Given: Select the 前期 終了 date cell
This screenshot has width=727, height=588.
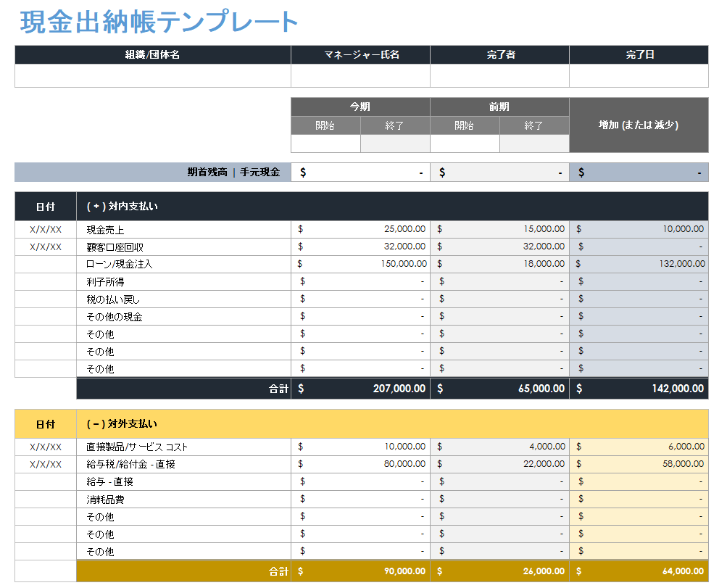Looking at the screenshot, I should tap(534, 143).
